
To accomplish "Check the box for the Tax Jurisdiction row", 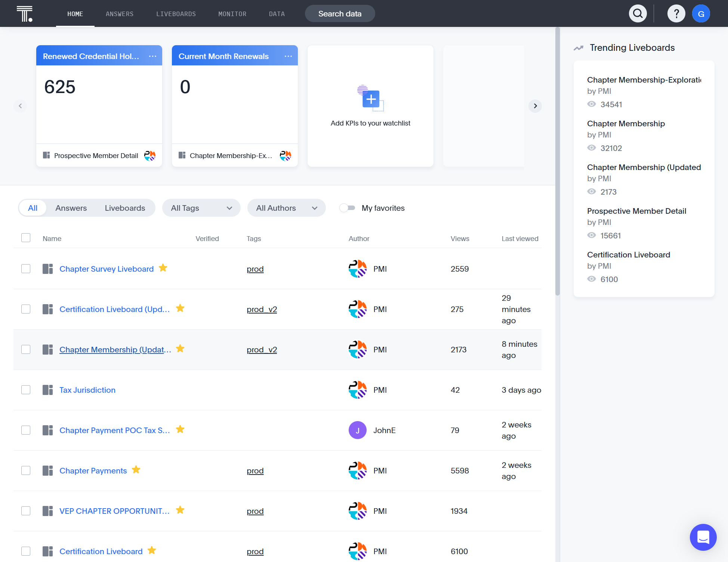I will (26, 390).
